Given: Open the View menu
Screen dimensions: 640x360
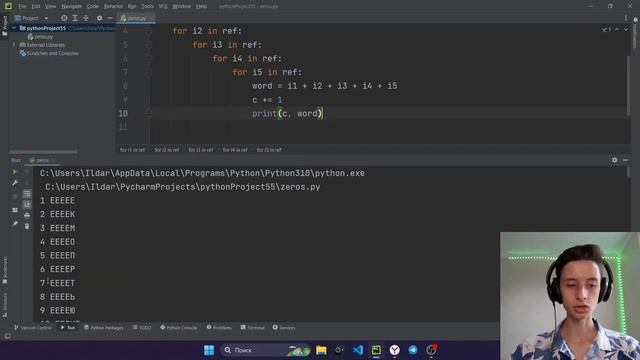Looking at the screenshot, I should (x=50, y=6).
